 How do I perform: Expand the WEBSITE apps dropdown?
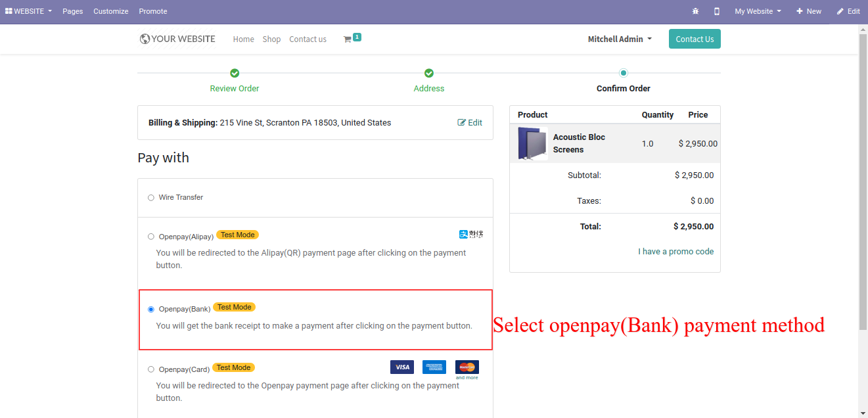click(29, 11)
